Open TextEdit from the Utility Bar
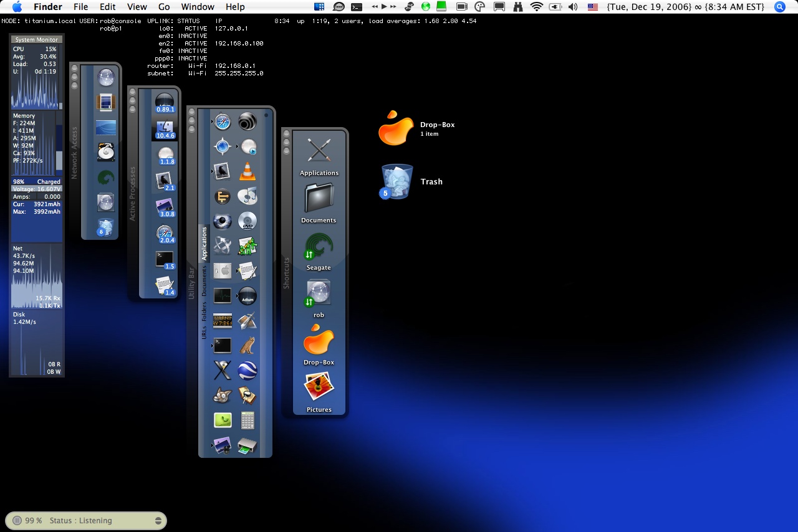The width and height of the screenshot is (798, 532). [248, 271]
